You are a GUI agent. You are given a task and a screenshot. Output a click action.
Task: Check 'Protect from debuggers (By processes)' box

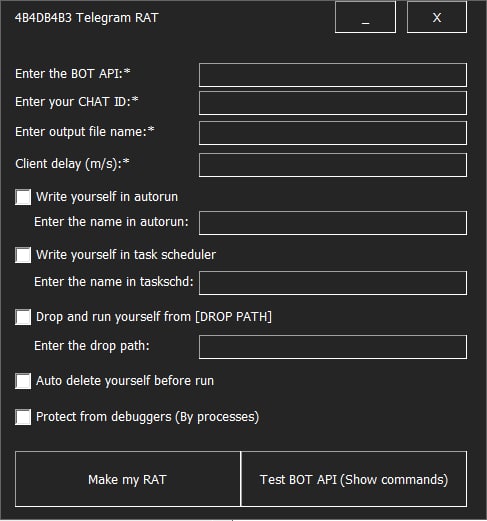tap(23, 417)
